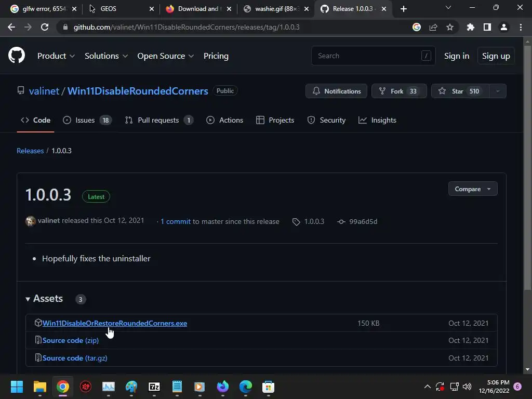Screen dimensions: 532x399
Task: Open the Projects tab
Action: [x=275, y=120]
